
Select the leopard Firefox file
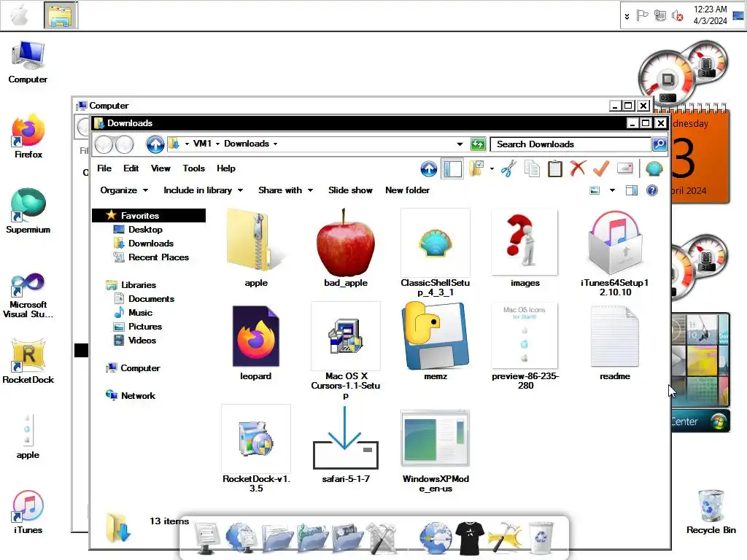pyautogui.click(x=256, y=343)
